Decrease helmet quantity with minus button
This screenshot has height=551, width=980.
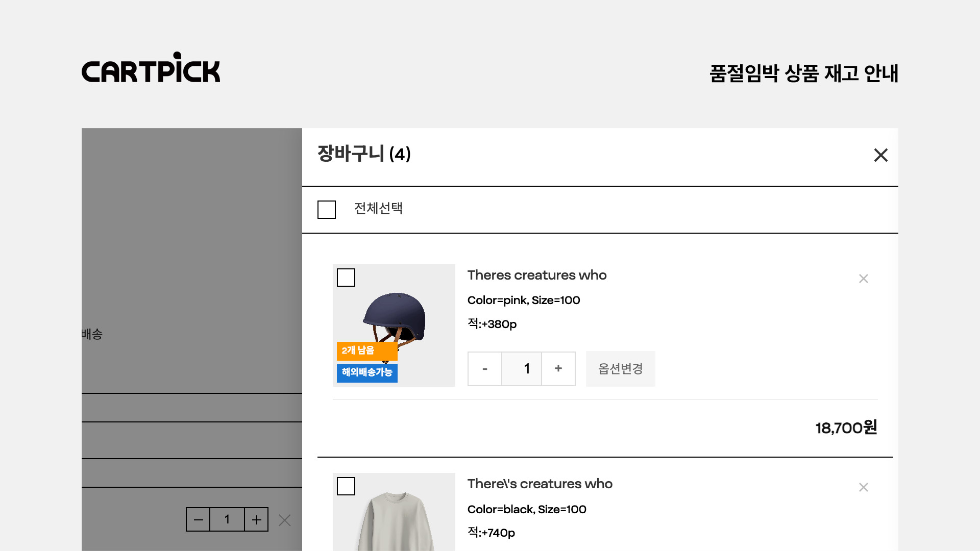pos(485,368)
